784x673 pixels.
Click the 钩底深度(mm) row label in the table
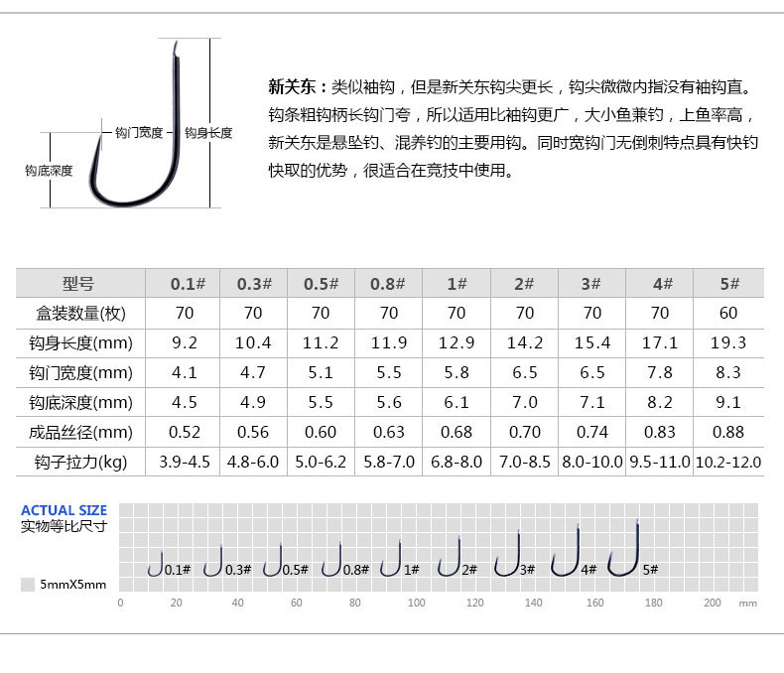pyautogui.click(x=80, y=402)
